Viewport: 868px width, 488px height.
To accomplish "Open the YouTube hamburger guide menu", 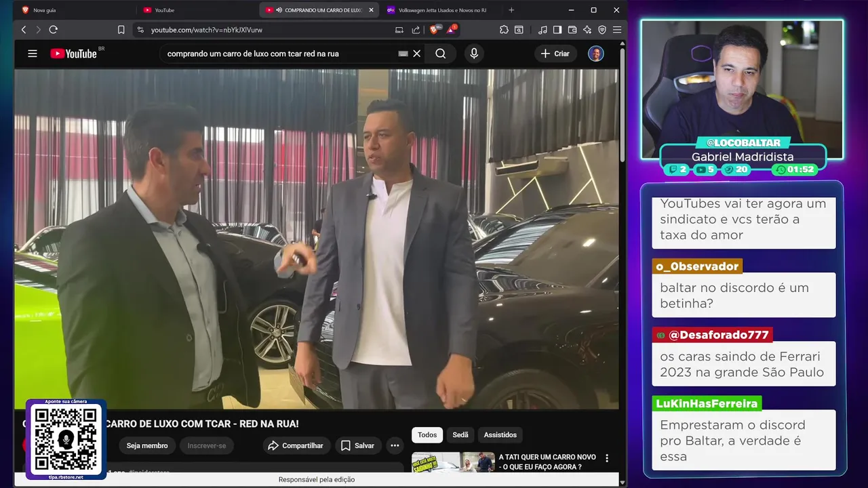I will (33, 54).
